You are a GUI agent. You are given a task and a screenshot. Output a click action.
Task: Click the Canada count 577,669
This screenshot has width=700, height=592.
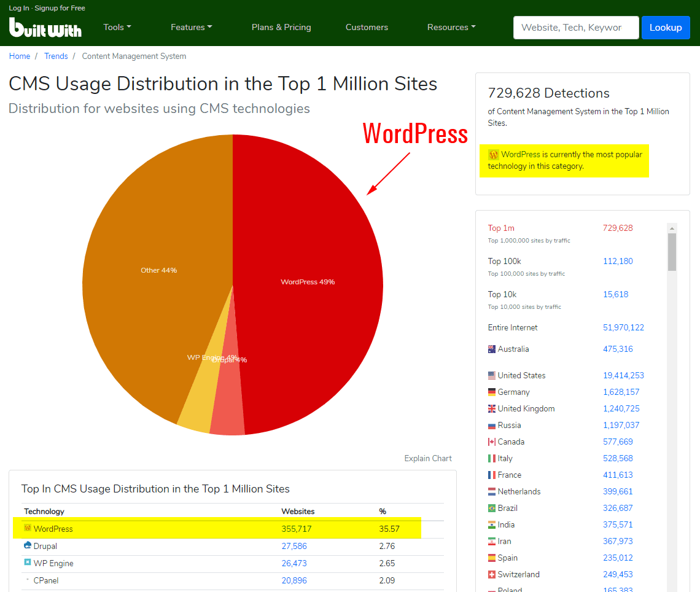pyautogui.click(x=618, y=442)
